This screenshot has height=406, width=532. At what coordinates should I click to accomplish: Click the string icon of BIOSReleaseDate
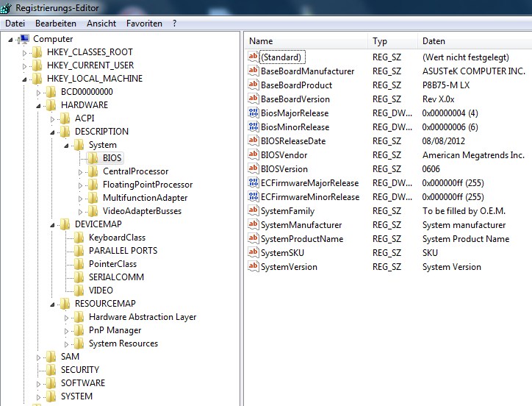click(x=253, y=140)
